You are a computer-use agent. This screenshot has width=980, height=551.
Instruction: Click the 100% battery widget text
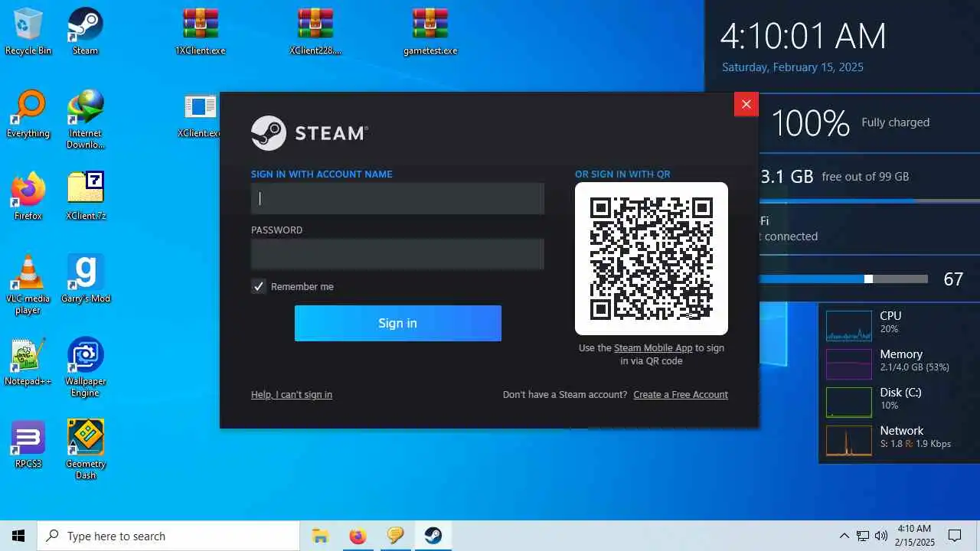[x=810, y=122]
